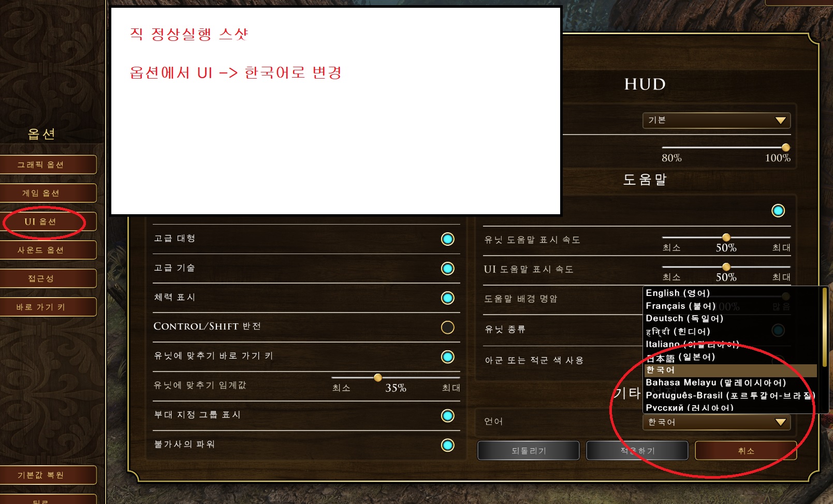Toggle 유닛에 맞추기 바로 가기 키
This screenshot has height=504, width=833.
coord(448,357)
